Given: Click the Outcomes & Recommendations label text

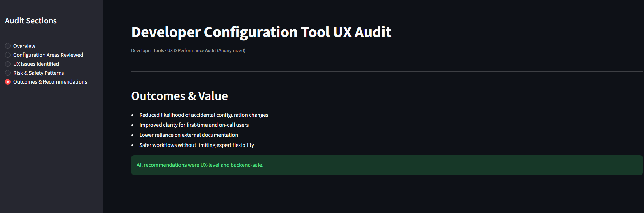Looking at the screenshot, I should 50,82.
